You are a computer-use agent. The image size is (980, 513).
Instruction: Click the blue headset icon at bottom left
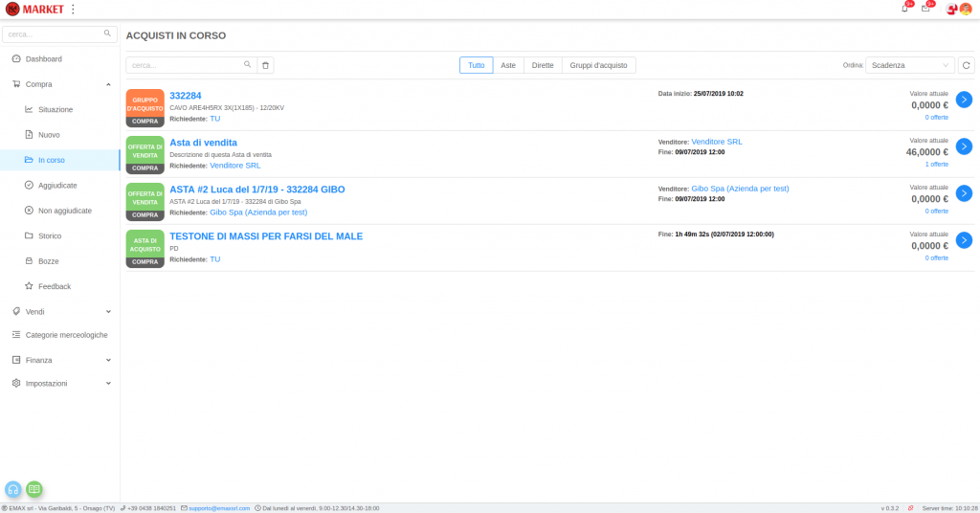pos(13,488)
